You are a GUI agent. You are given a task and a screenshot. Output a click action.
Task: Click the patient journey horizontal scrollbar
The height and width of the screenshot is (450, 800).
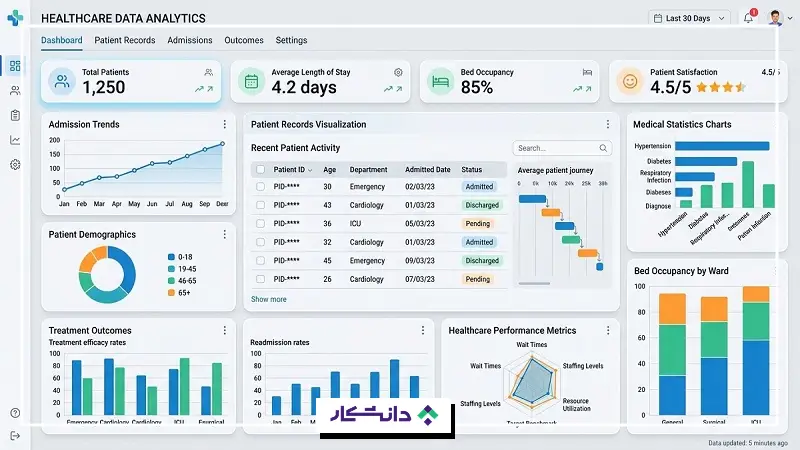pyautogui.click(x=534, y=283)
